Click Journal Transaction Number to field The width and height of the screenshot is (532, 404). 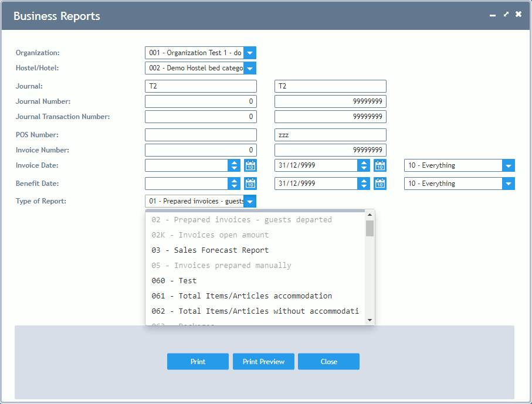click(330, 117)
